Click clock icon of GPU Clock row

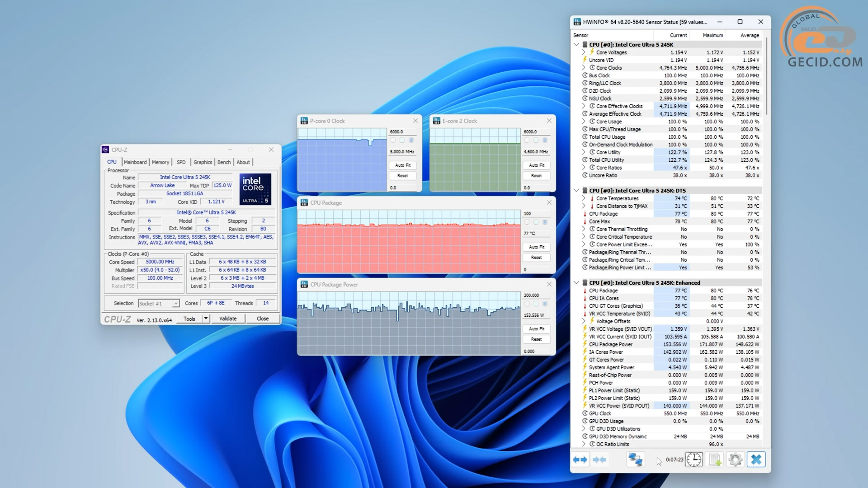click(585, 413)
